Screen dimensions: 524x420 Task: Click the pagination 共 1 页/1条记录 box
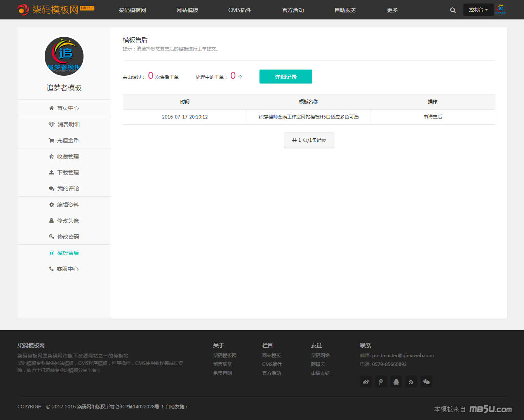pos(309,140)
